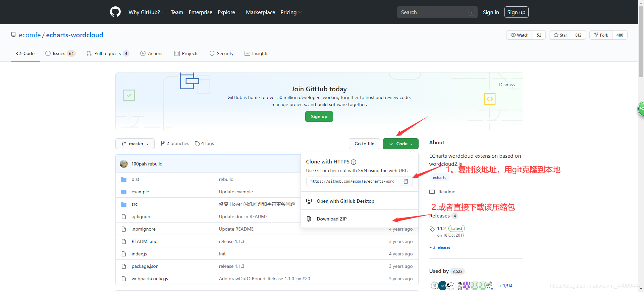644x292 pixels.
Task: Click the first Used by avatar
Action: click(x=434, y=286)
